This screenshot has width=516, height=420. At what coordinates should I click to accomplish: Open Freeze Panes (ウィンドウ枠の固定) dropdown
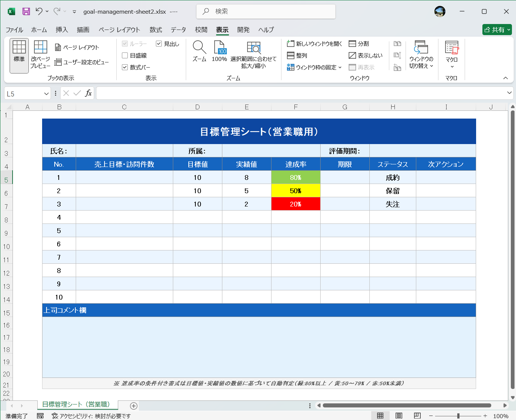click(x=314, y=67)
